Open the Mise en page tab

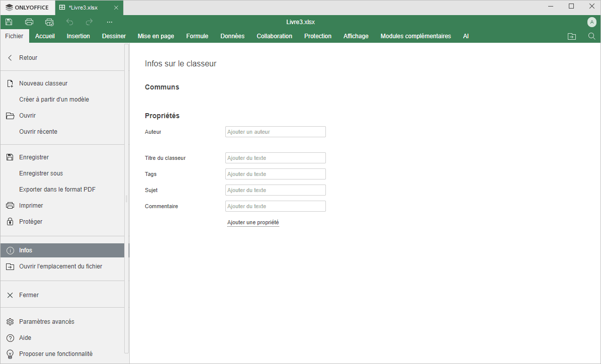(x=156, y=36)
